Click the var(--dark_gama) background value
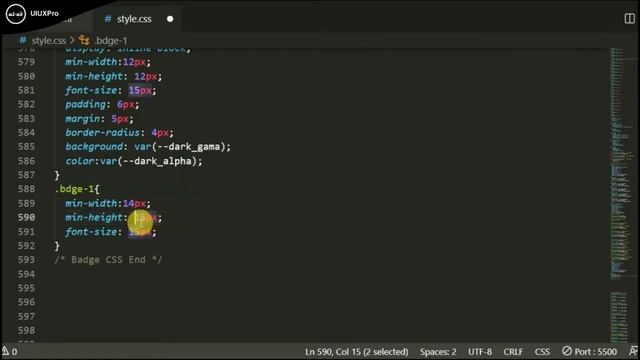 tap(182, 147)
